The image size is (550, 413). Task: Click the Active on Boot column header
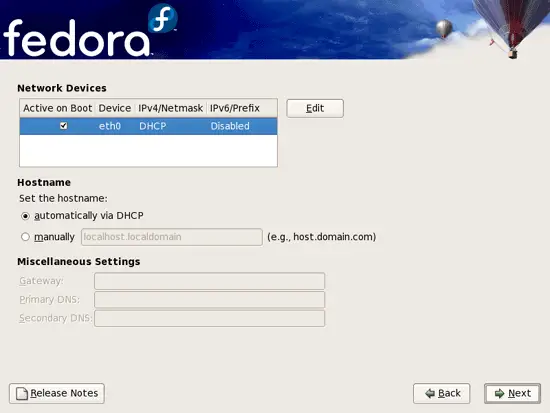point(58,108)
